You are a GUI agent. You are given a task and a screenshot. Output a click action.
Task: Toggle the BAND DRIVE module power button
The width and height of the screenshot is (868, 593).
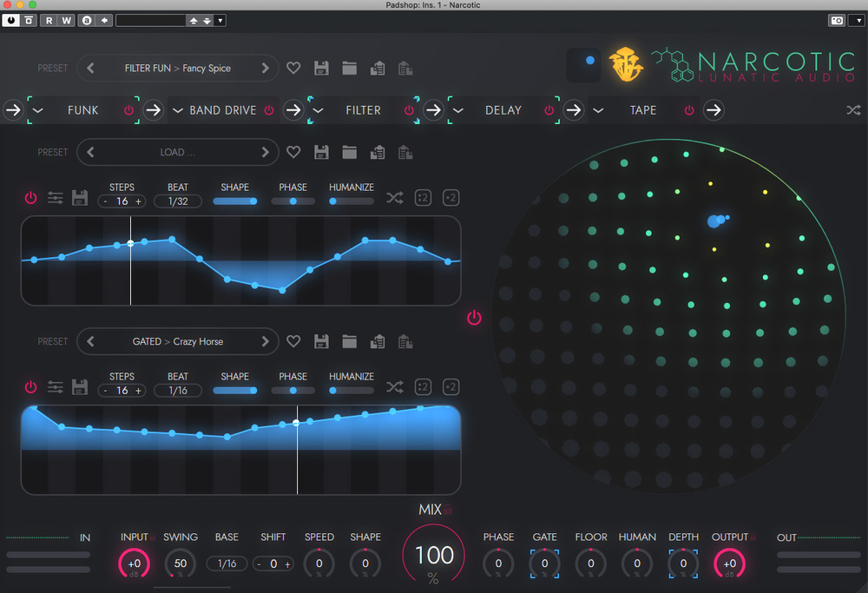point(269,110)
